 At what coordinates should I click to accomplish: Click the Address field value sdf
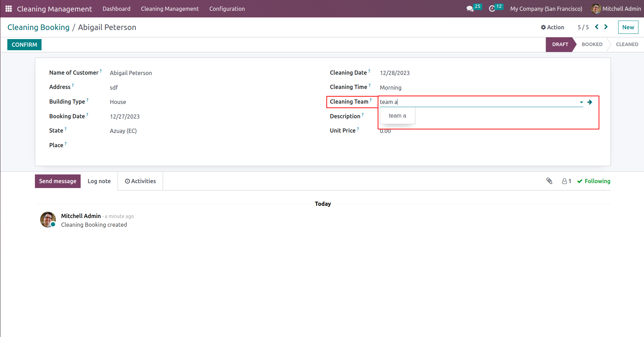(x=114, y=88)
